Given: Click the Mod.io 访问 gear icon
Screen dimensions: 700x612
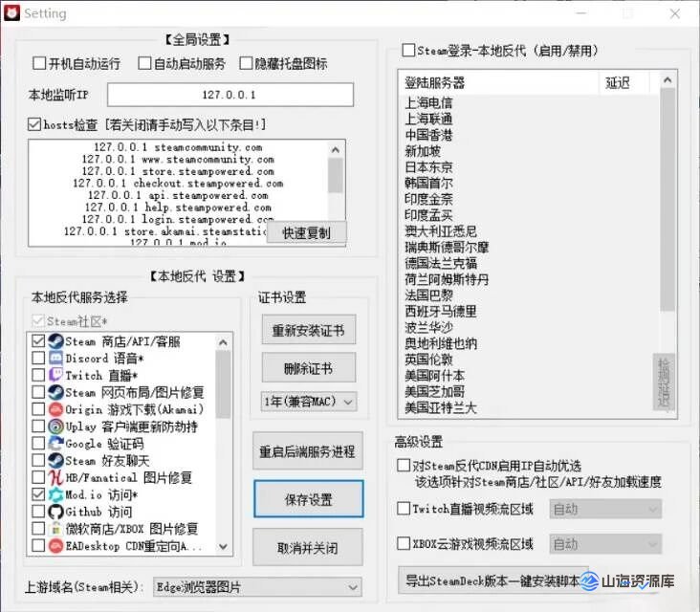Looking at the screenshot, I should [x=55, y=494].
